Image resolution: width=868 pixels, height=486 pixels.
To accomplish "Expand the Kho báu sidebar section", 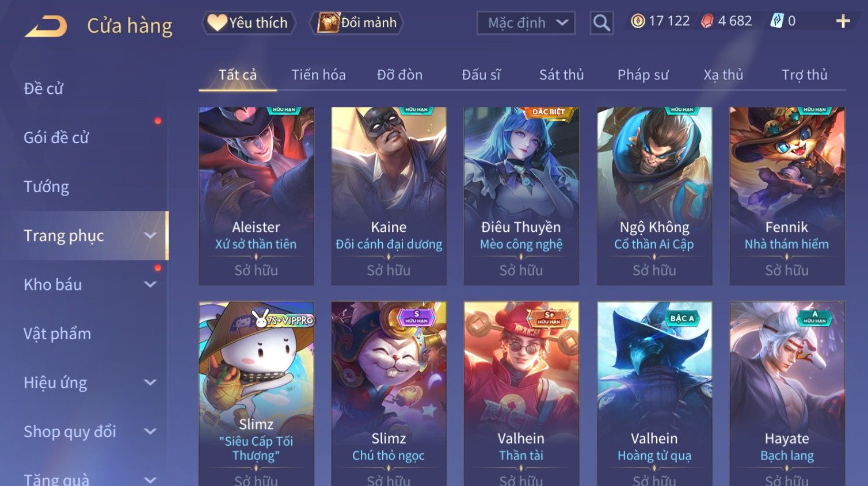I will tap(150, 285).
